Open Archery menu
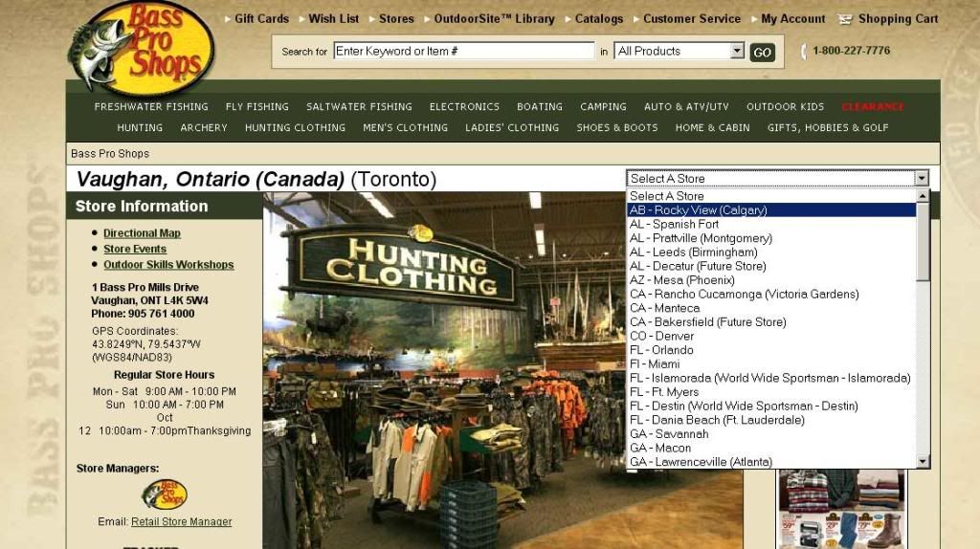 pos(204,127)
